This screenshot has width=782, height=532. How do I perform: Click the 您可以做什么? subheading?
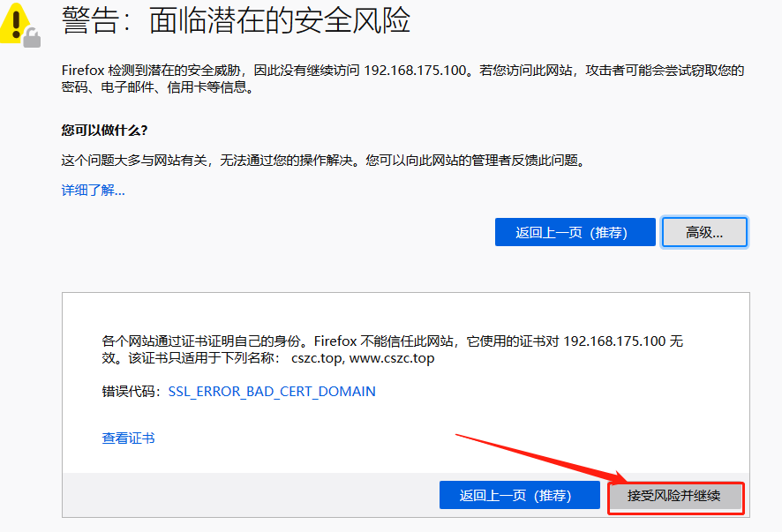click(x=105, y=131)
